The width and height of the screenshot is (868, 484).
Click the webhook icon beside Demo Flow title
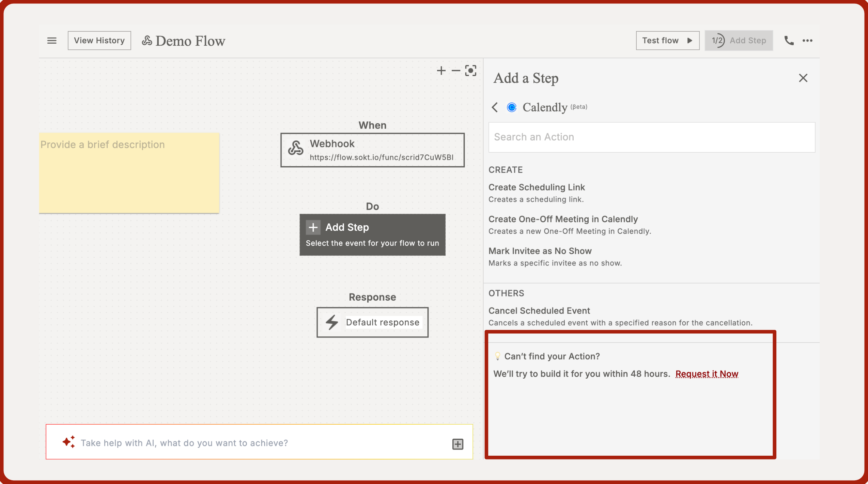tap(147, 41)
